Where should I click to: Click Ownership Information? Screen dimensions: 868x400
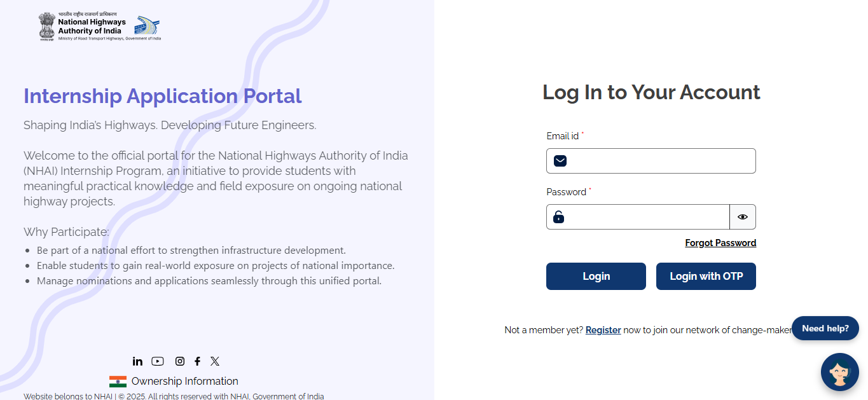click(184, 380)
